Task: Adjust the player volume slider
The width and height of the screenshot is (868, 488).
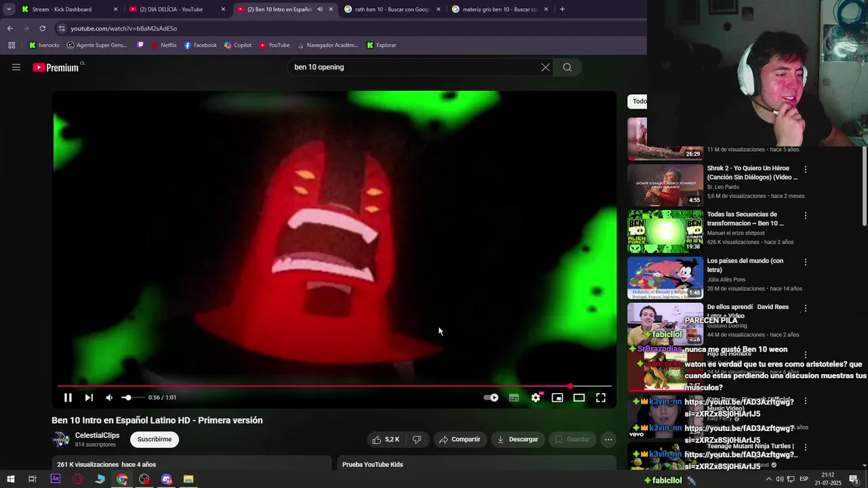Action: tap(132, 398)
